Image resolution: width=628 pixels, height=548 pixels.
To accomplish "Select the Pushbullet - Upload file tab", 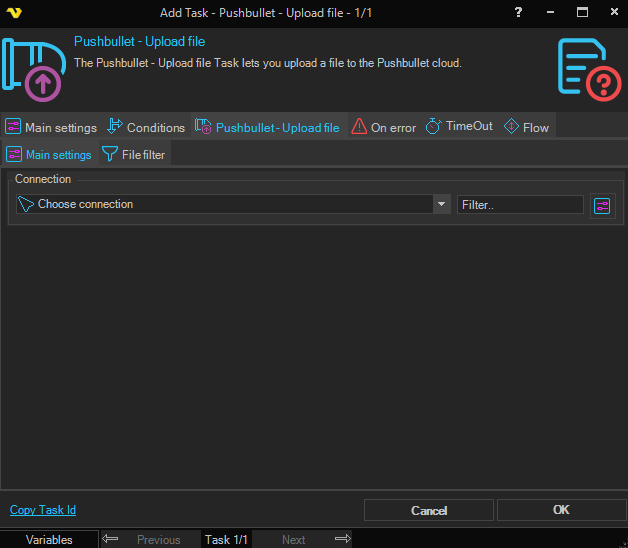I will click(268, 127).
